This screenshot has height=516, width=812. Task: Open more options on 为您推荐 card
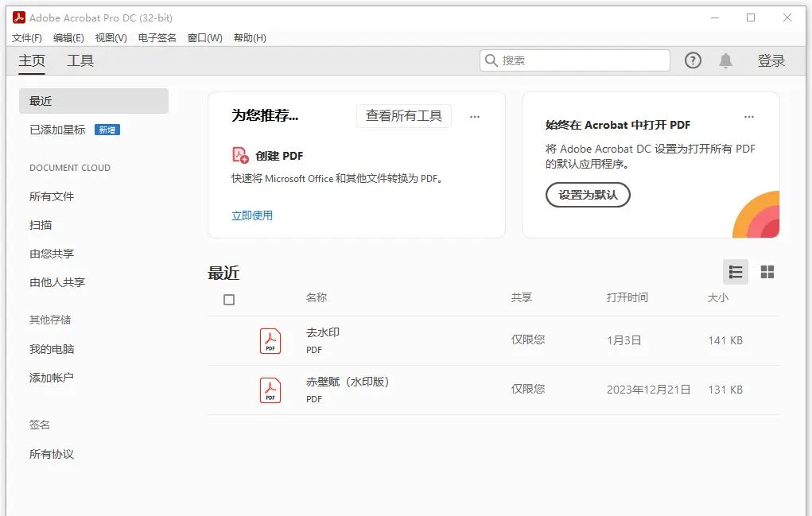coord(475,116)
